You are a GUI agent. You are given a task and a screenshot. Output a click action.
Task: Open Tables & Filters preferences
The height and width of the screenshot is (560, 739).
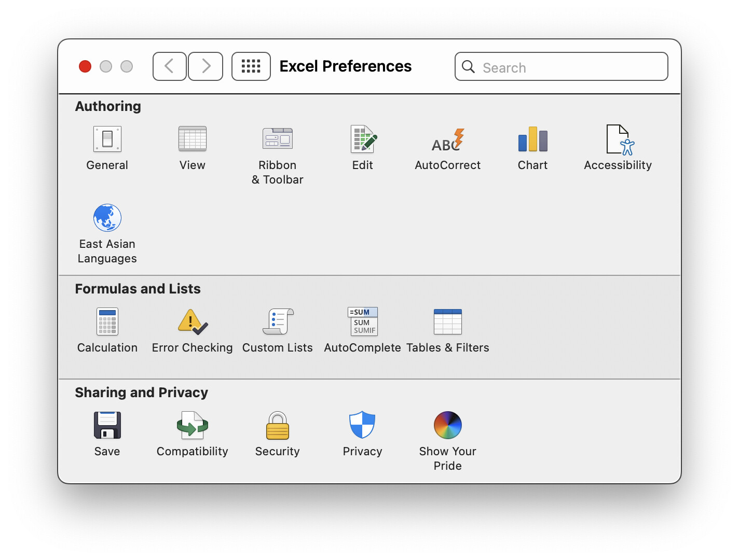tap(447, 321)
